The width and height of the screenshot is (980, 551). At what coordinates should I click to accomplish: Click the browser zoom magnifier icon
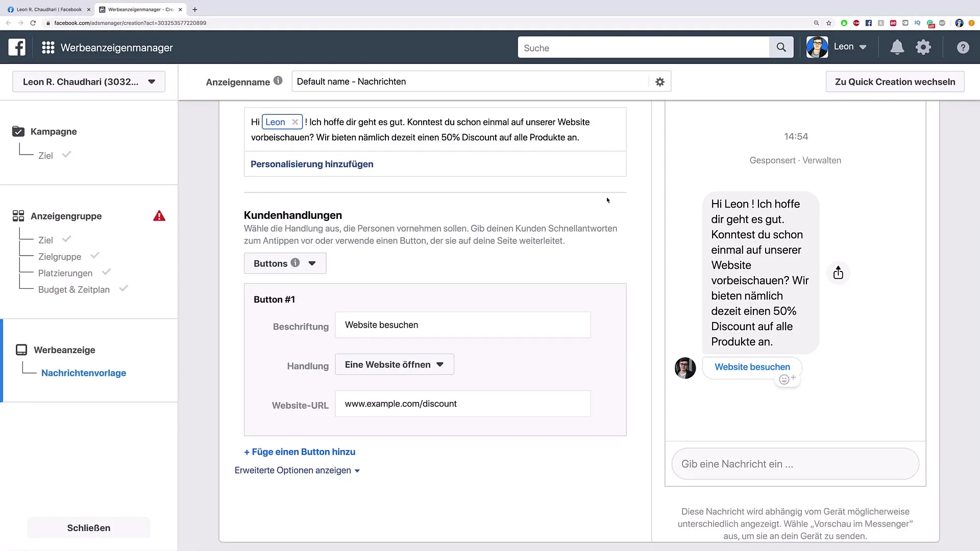click(x=816, y=23)
